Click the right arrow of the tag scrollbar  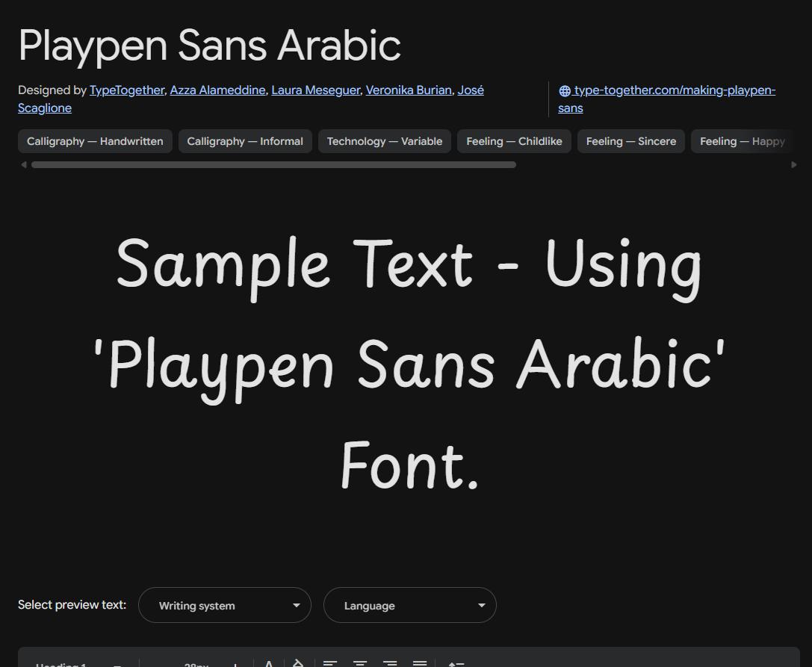(x=794, y=164)
